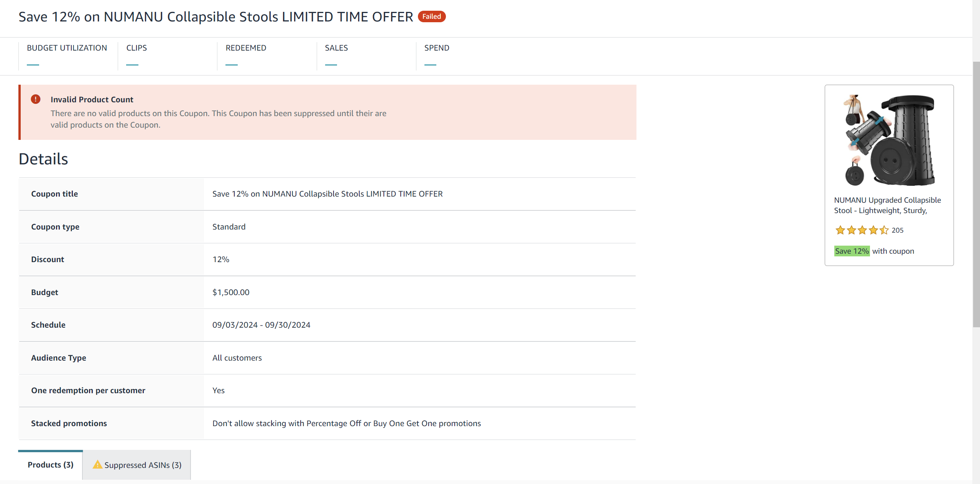
Task: Click the vertical page scrollbar
Action: pos(976,194)
